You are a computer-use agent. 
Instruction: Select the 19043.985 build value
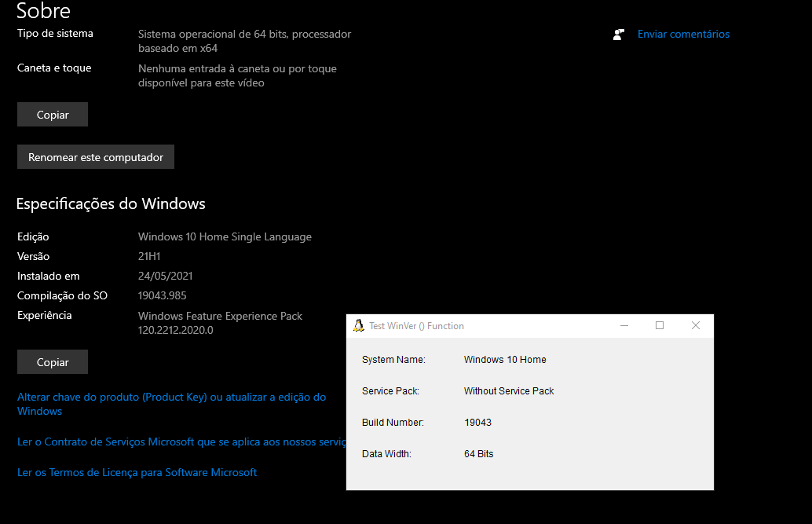[x=162, y=296]
